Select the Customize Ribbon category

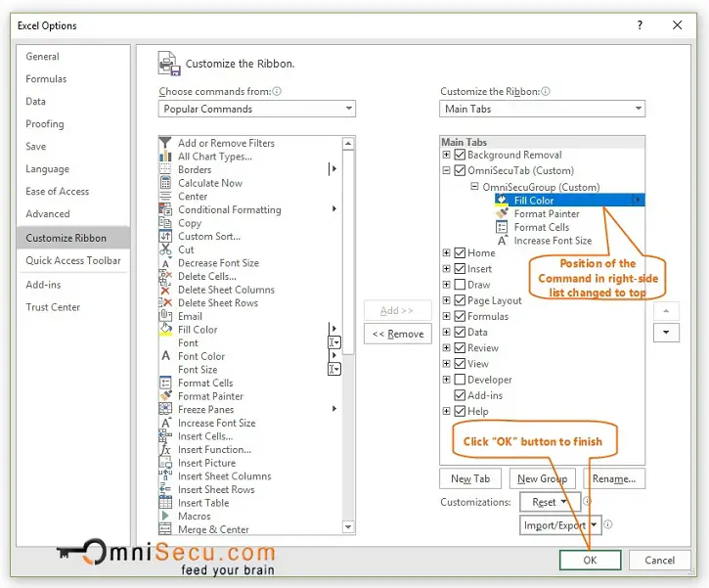[x=73, y=238]
